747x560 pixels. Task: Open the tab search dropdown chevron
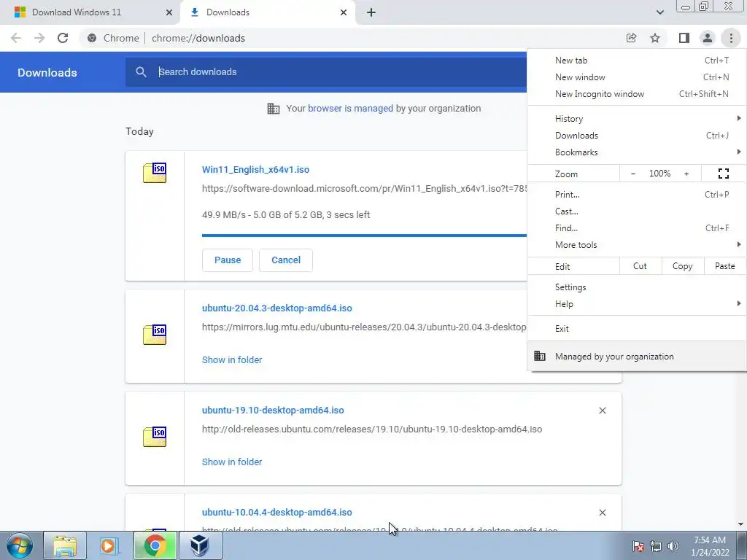point(659,12)
